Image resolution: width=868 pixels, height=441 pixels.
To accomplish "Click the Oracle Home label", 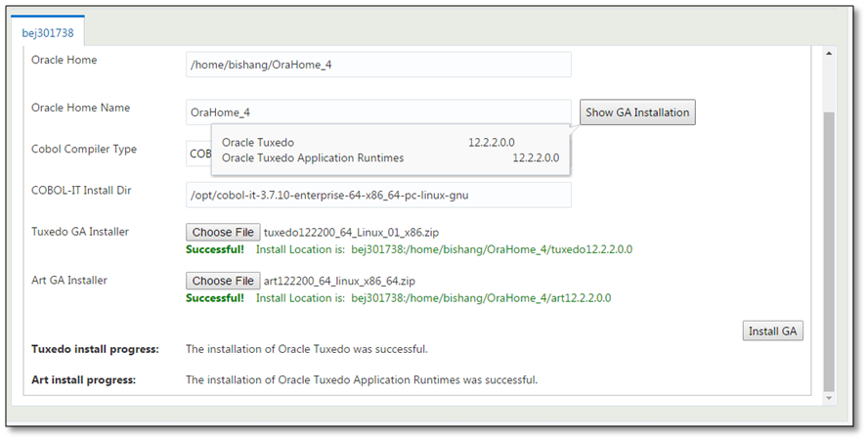I will tap(64, 60).
